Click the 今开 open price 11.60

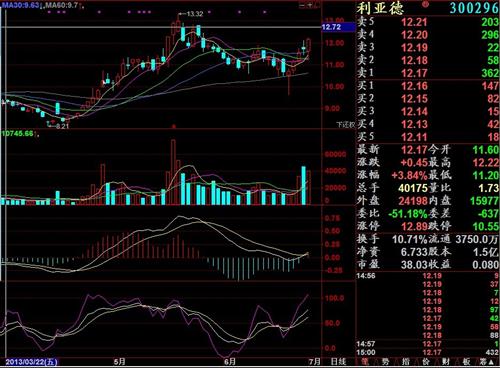point(486,150)
